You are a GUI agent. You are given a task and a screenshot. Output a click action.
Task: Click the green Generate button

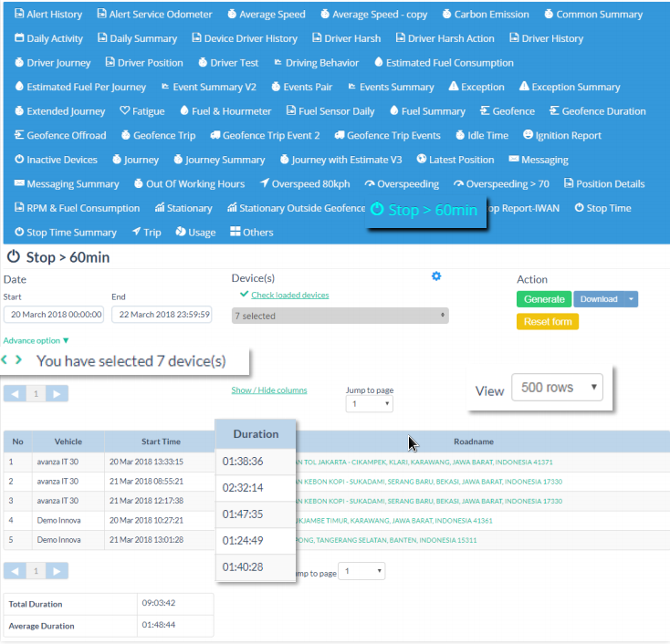(x=544, y=299)
